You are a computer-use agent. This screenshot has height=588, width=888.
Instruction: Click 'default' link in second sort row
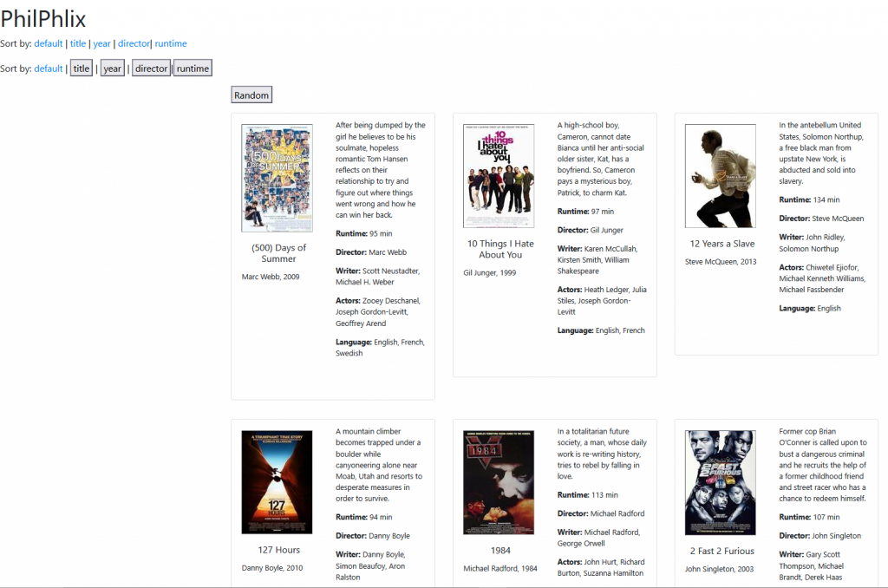(x=49, y=69)
